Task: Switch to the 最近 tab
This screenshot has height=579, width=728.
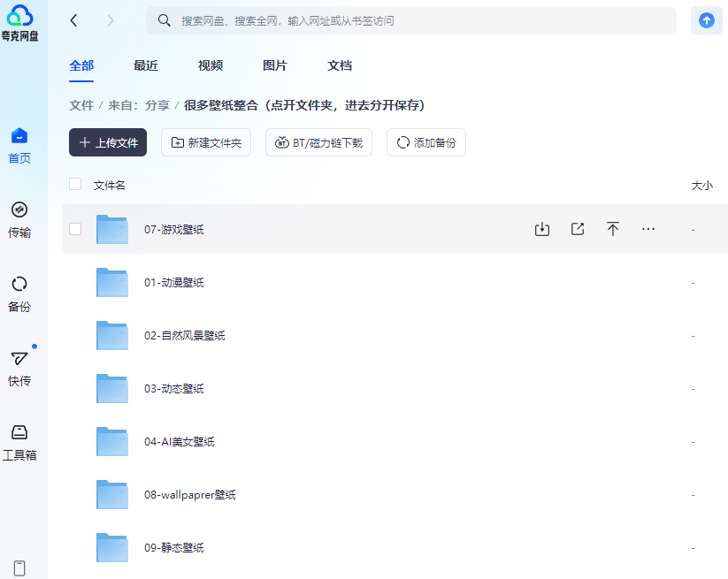Action: (146, 66)
